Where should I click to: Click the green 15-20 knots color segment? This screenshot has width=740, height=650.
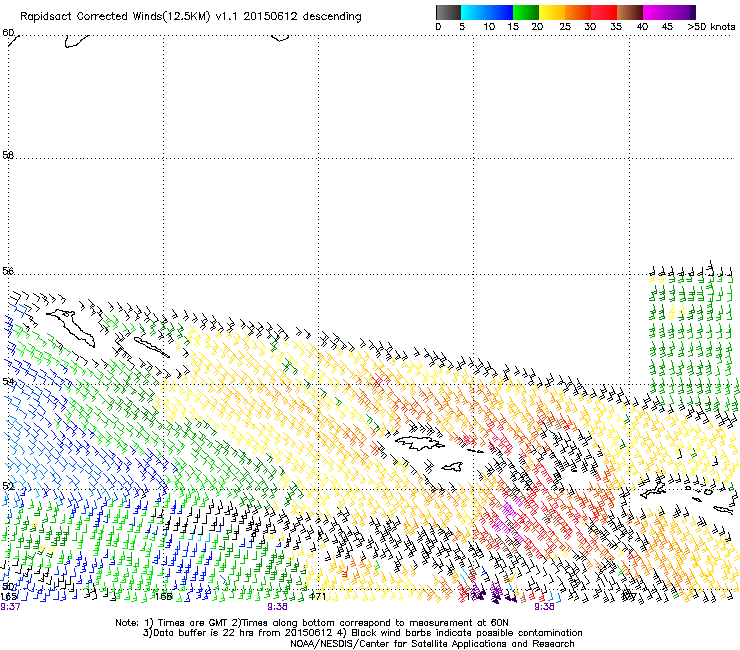coord(526,12)
